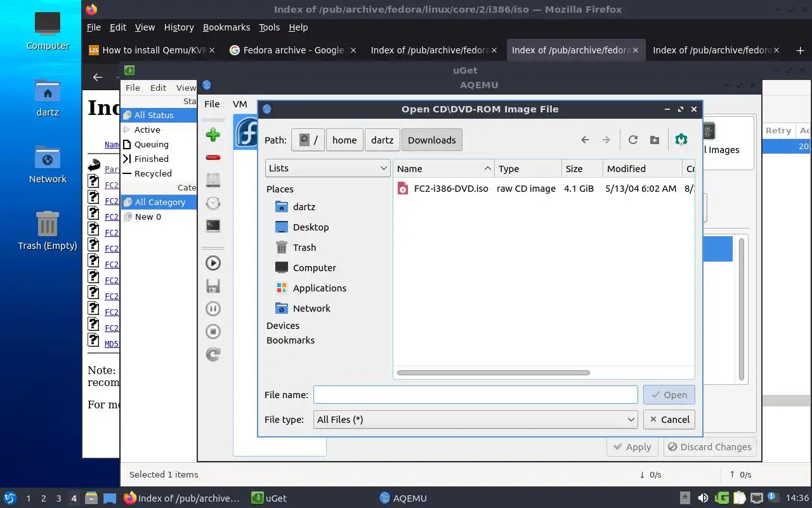This screenshot has width=812, height=508.
Task: Click the 'home' path segment button
Action: (344, 140)
